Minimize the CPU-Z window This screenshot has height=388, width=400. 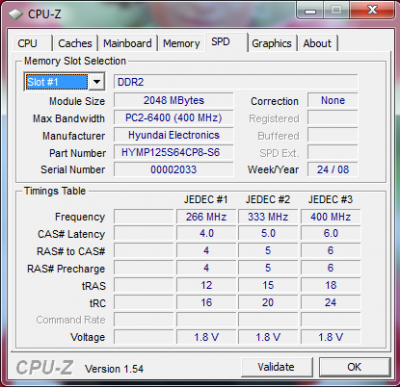coord(310,11)
